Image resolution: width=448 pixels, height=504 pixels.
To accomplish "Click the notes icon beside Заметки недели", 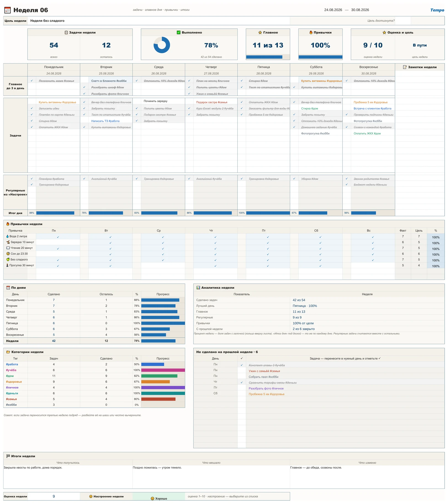I will pos(405,67).
